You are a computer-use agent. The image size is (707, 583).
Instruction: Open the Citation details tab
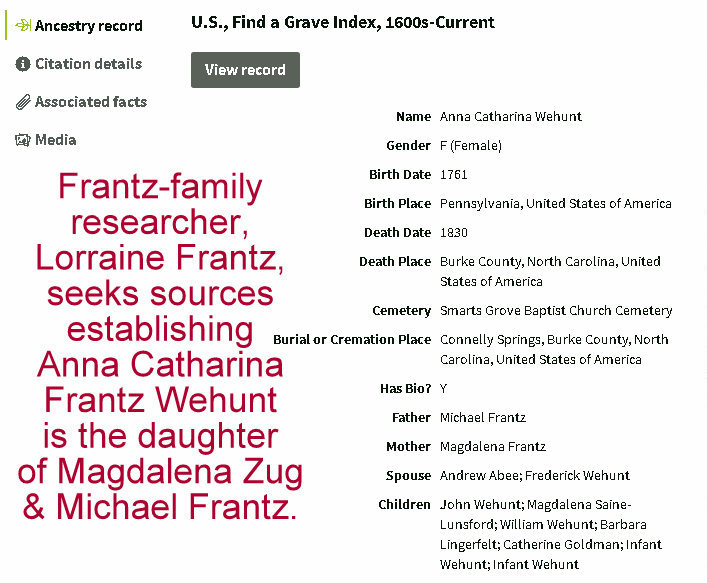tap(88, 64)
